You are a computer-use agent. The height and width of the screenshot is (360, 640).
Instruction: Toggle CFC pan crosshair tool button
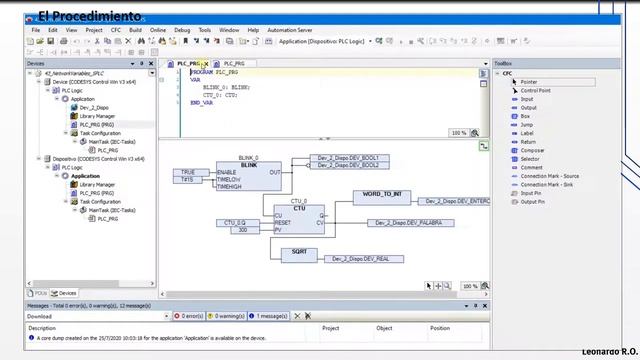[438, 286]
